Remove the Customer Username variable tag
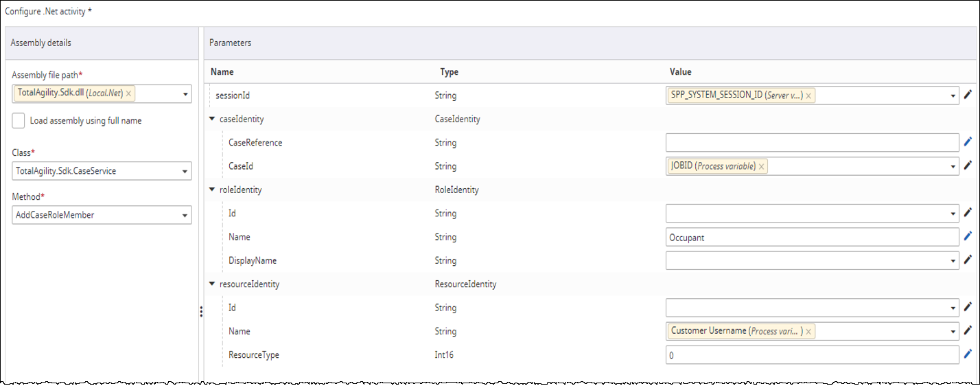Viewport: 980px width, 386px height. [x=808, y=332]
